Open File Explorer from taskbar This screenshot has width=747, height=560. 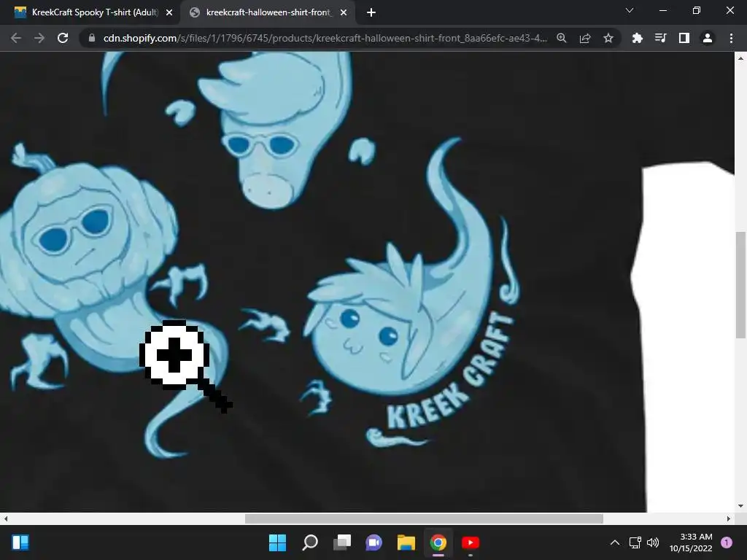(406, 542)
